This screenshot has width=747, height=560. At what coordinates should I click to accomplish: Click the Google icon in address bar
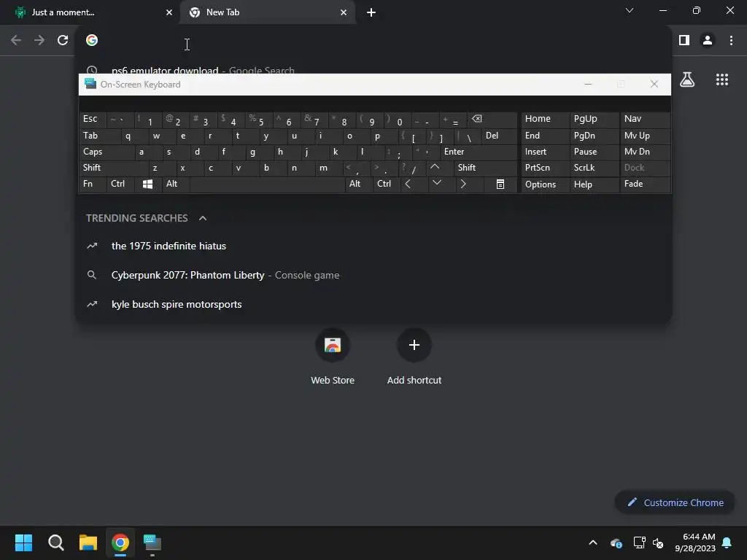[x=92, y=41]
